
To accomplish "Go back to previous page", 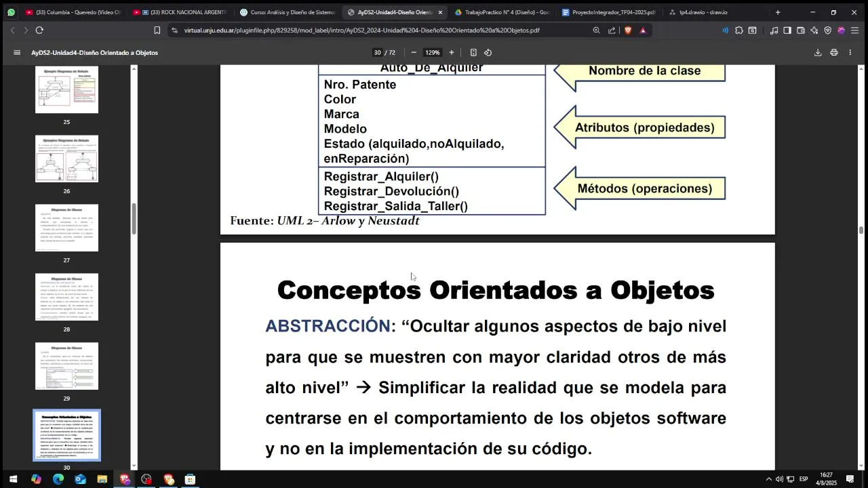I will click(x=12, y=30).
